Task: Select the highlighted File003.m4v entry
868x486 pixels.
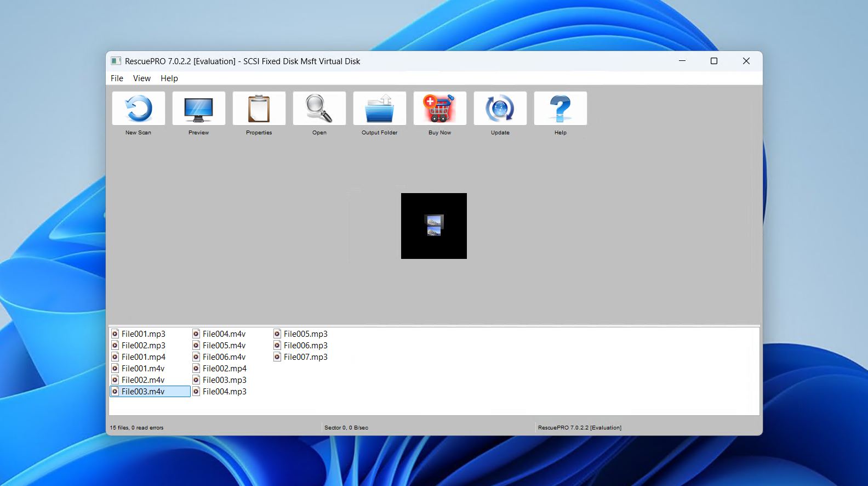Action: point(150,392)
